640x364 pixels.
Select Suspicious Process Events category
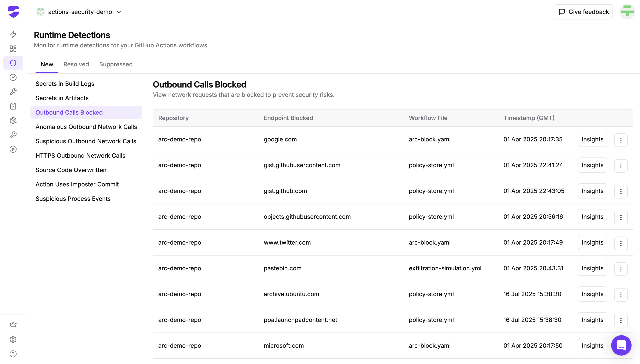73,199
